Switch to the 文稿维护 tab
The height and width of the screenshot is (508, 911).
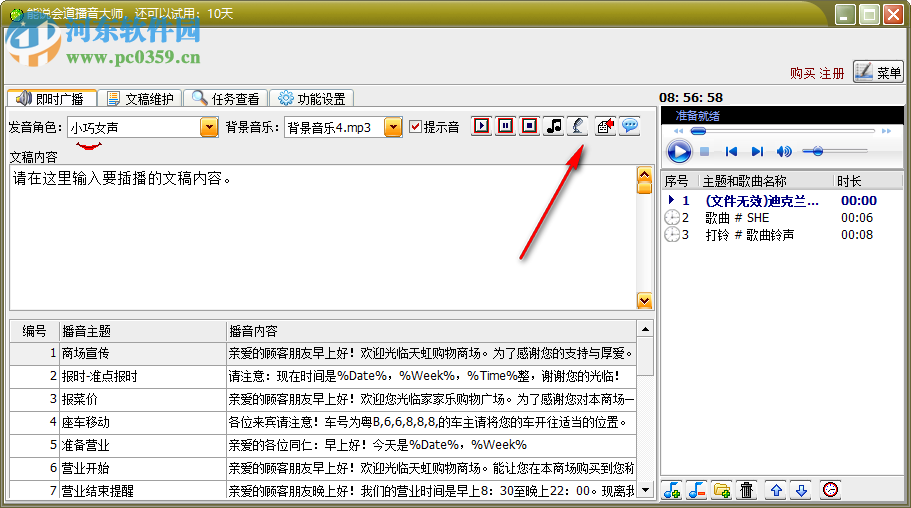point(140,99)
